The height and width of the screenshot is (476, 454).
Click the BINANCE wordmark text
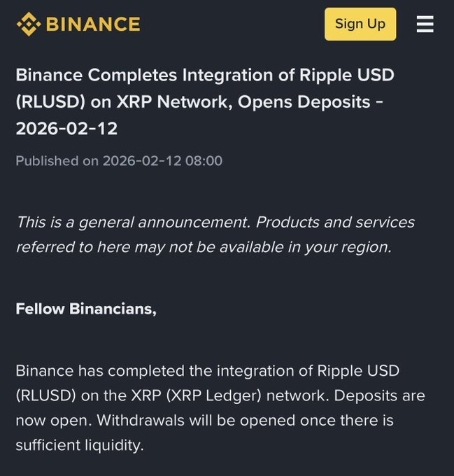93,24
